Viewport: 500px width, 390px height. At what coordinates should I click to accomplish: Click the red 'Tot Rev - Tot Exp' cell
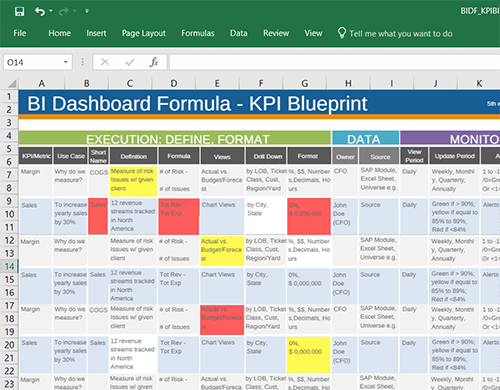pos(179,216)
